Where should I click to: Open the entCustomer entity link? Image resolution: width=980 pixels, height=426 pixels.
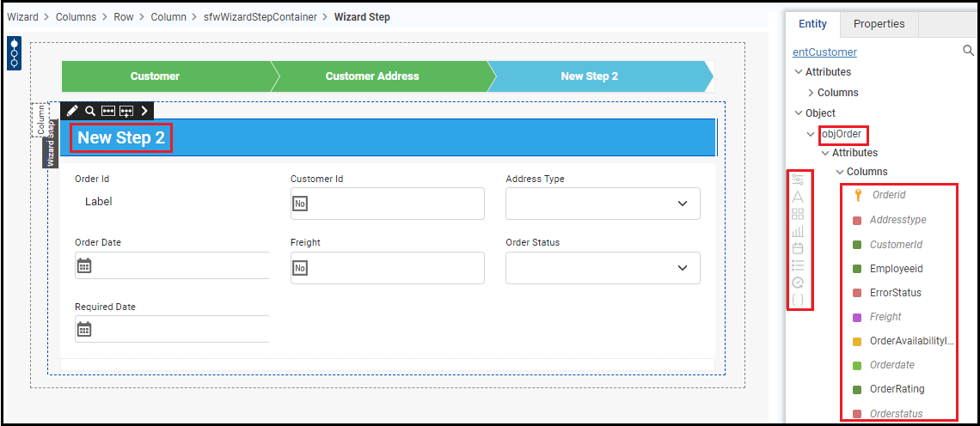824,52
